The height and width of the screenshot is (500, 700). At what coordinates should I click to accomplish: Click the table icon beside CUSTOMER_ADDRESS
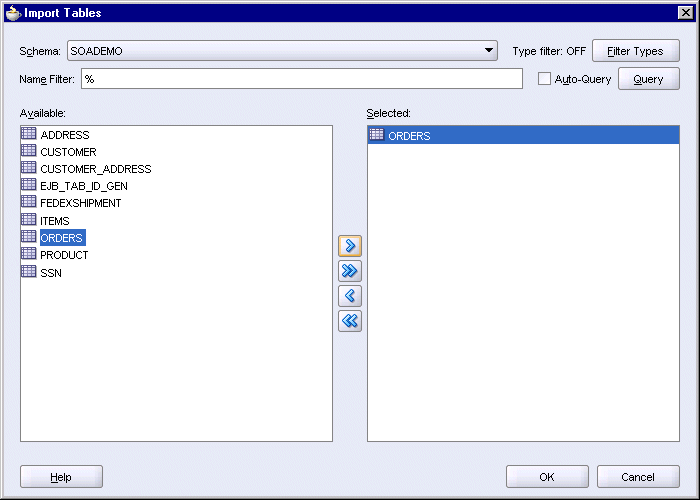[29, 167]
